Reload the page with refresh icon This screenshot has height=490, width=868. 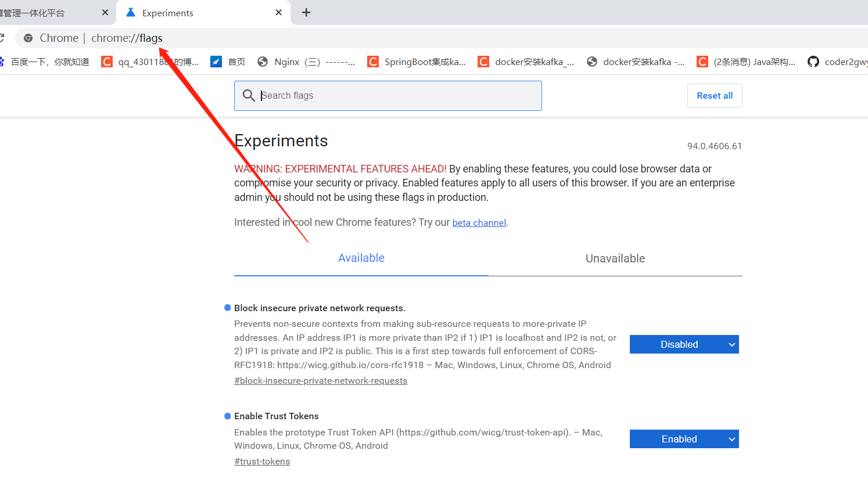coord(2,38)
